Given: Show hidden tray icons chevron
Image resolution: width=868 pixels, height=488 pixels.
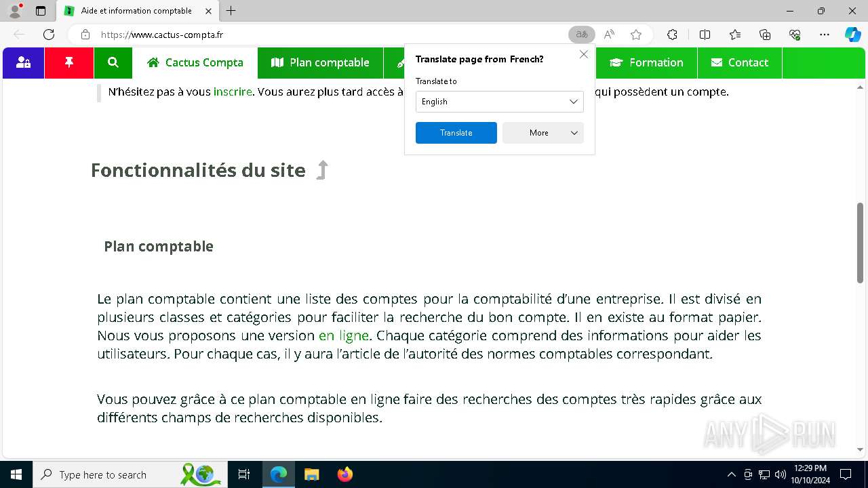Looking at the screenshot, I should [x=731, y=474].
